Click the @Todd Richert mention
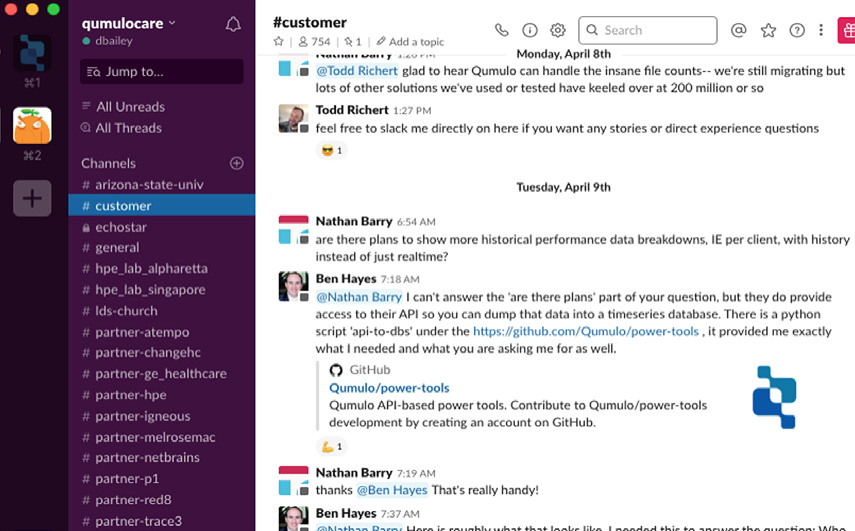Image resolution: width=855 pixels, height=531 pixels. tap(357, 71)
